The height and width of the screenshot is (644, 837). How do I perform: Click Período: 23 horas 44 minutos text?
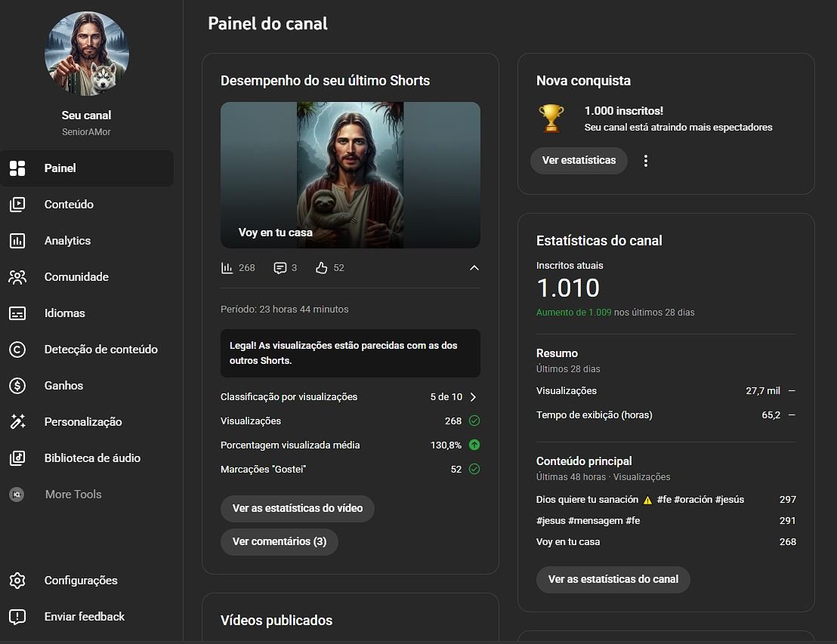click(285, 310)
